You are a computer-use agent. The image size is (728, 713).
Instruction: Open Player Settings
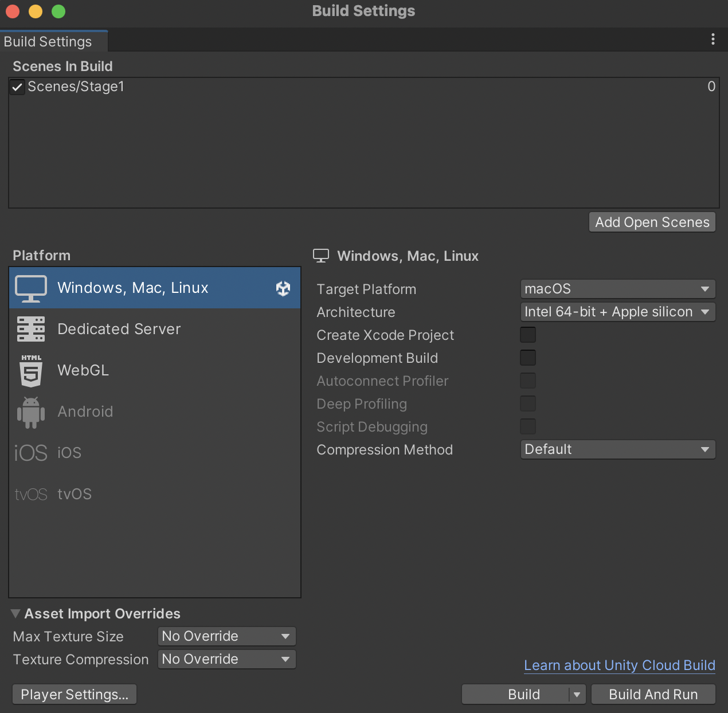(x=75, y=695)
